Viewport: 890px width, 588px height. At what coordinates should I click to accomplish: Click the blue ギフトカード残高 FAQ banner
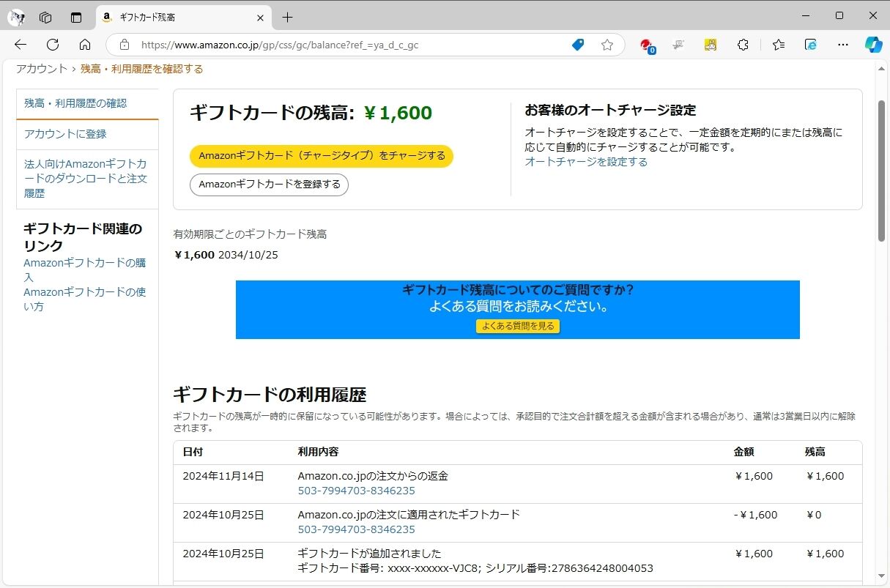click(518, 310)
